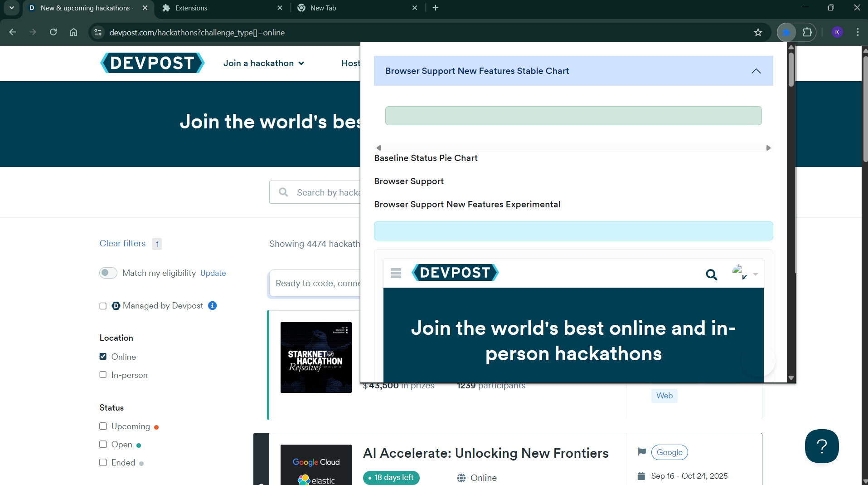Click the Devpost logo in popup preview
868x485 pixels.
(455, 273)
